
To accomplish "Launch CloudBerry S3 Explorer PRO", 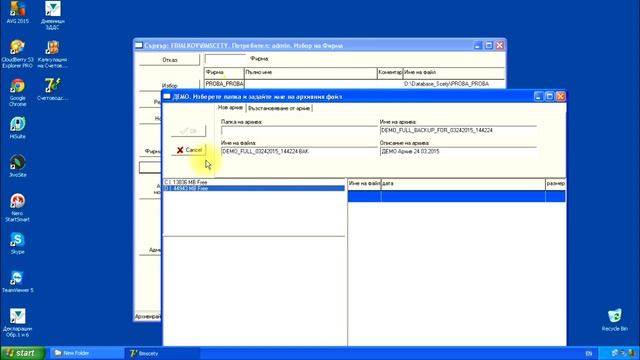I will pyautogui.click(x=18, y=54).
